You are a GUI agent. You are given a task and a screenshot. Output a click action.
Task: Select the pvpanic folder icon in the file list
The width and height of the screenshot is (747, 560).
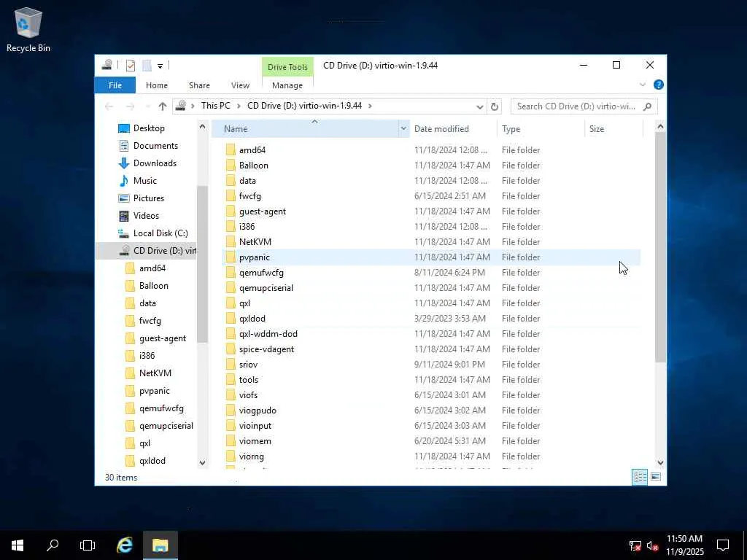pos(231,257)
